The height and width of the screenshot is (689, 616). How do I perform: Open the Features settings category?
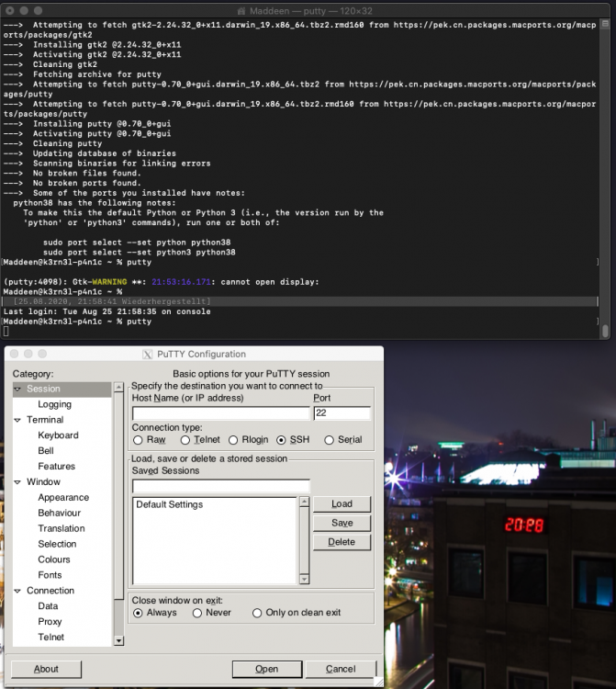[x=56, y=466]
